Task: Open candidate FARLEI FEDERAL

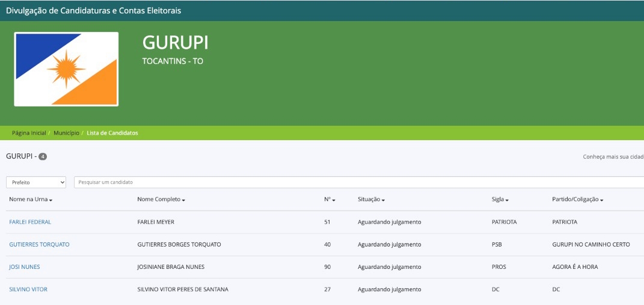Action: click(30, 222)
